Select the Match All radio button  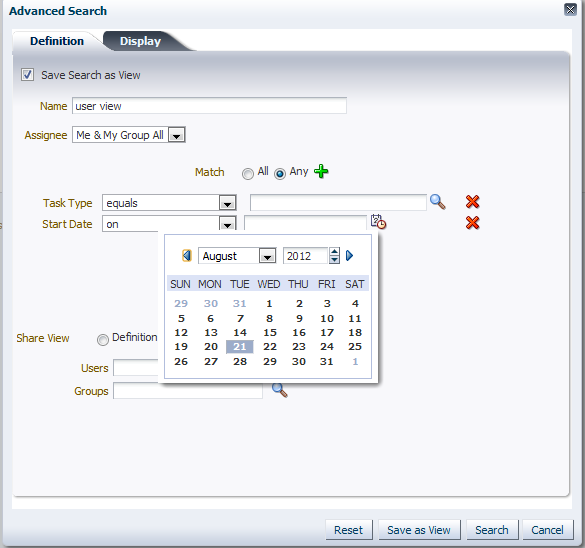click(x=247, y=174)
